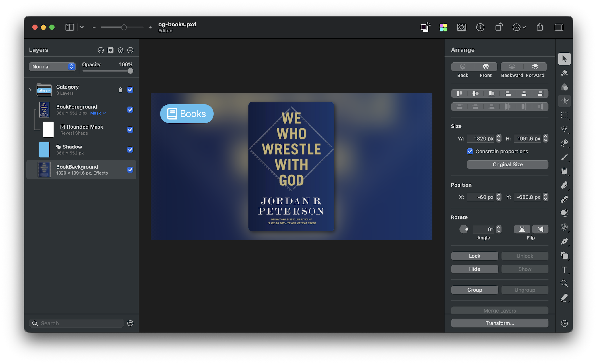Open the Layers panel more options
The height and width of the screenshot is (364, 597).
pos(101,50)
